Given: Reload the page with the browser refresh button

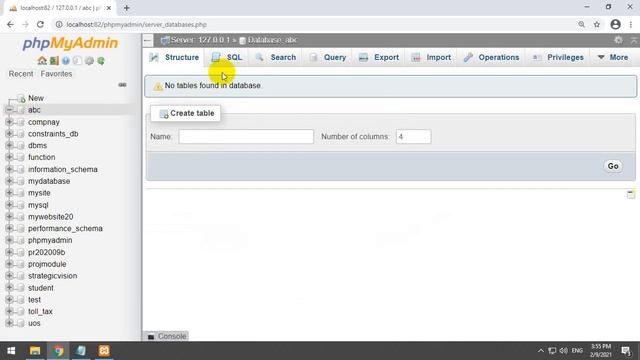Looking at the screenshot, I should point(40,24).
